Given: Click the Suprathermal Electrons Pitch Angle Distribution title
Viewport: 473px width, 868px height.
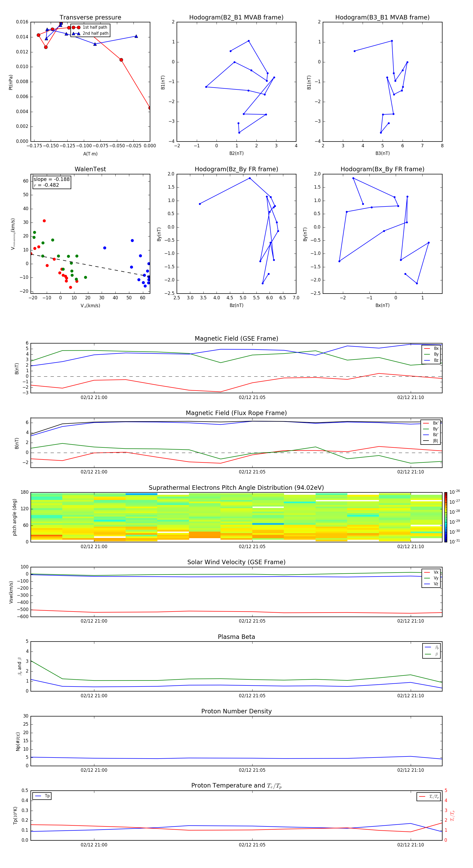Looking at the screenshot, I should [236, 488].
